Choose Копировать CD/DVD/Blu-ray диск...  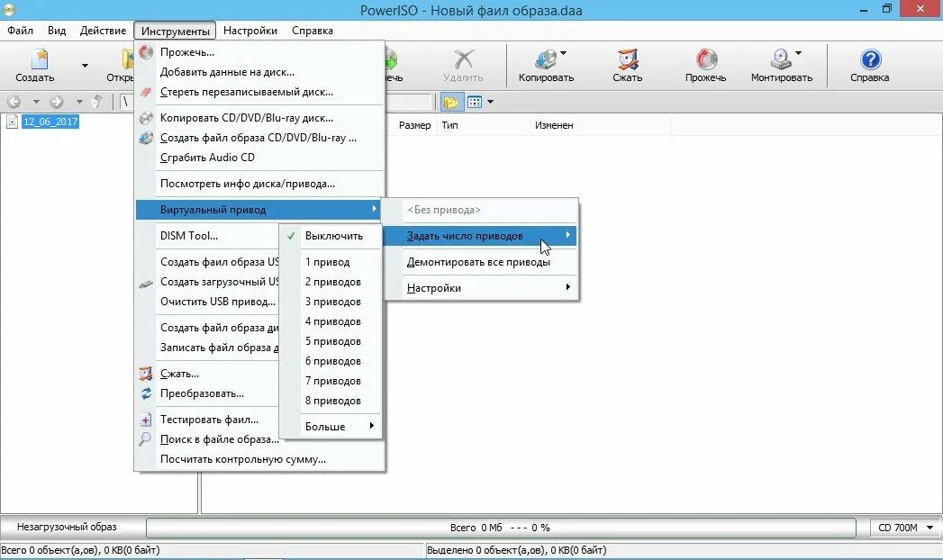pos(259,118)
